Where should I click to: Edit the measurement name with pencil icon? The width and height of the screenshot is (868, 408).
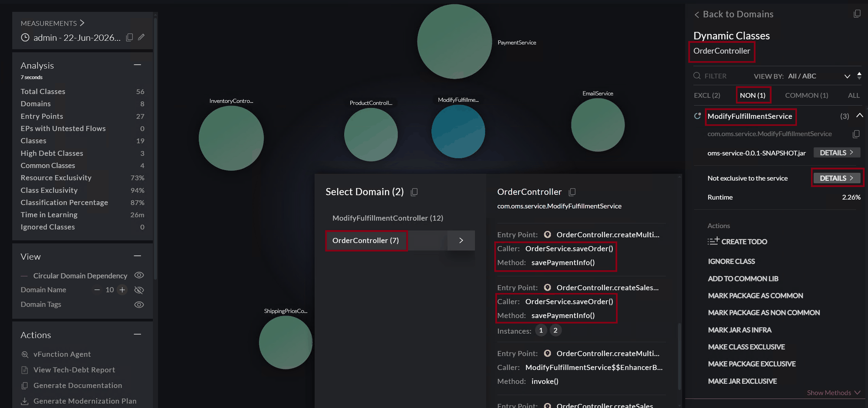[x=141, y=37]
